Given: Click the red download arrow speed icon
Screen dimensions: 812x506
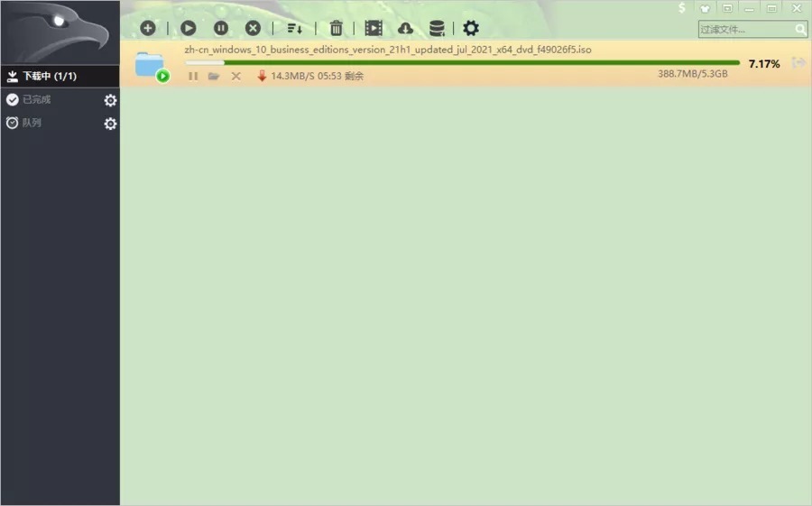Looking at the screenshot, I should click(x=262, y=76).
